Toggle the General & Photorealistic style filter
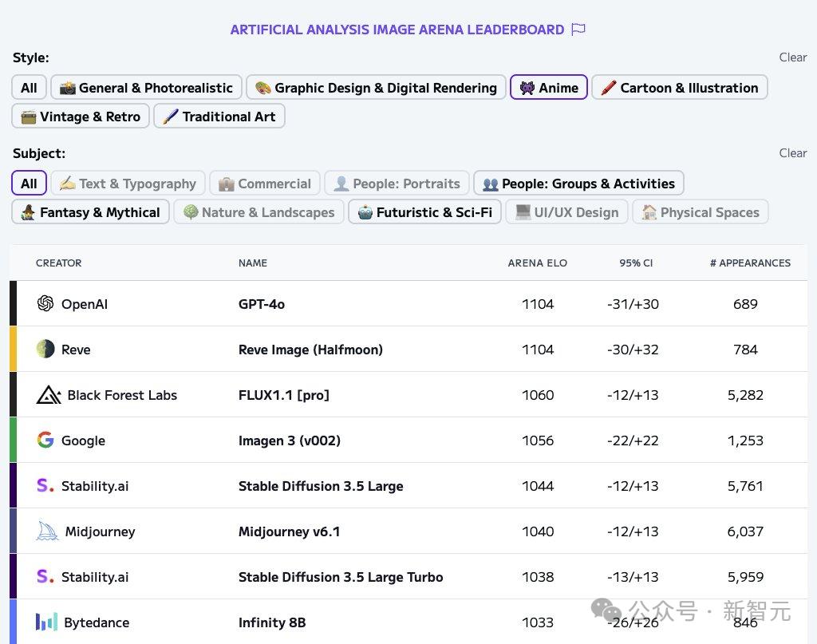Viewport: 817px width, 644px height. tap(147, 88)
